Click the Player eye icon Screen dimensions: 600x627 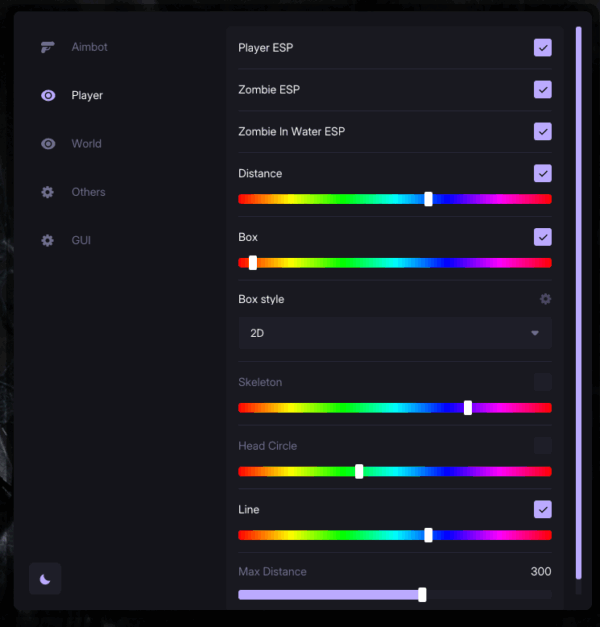point(48,96)
